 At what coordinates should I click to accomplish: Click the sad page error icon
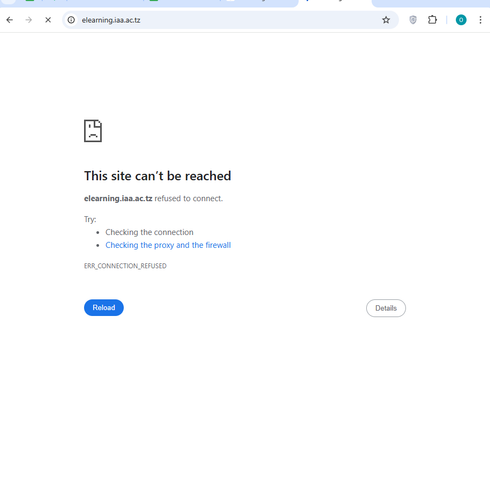(x=93, y=131)
